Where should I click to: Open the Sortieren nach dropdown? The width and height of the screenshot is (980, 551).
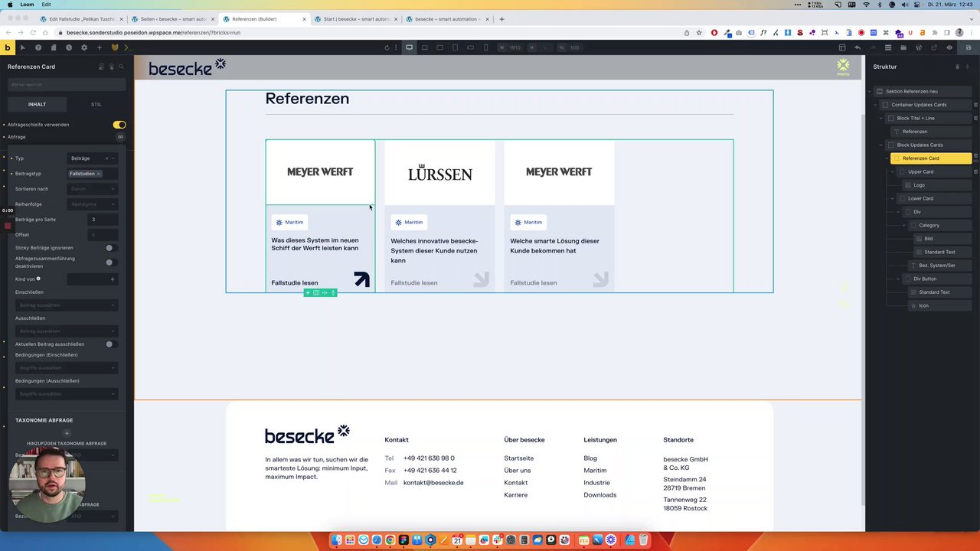pyautogui.click(x=93, y=189)
